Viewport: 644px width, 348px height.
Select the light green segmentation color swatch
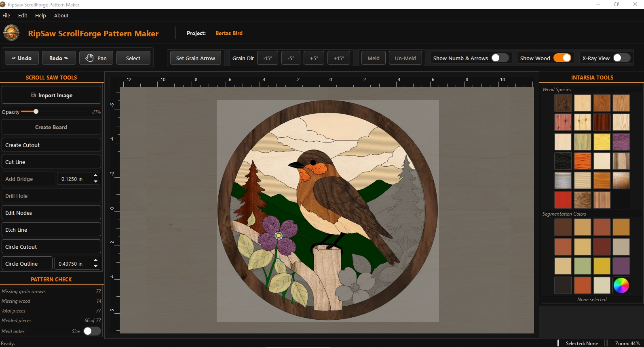pyautogui.click(x=582, y=266)
